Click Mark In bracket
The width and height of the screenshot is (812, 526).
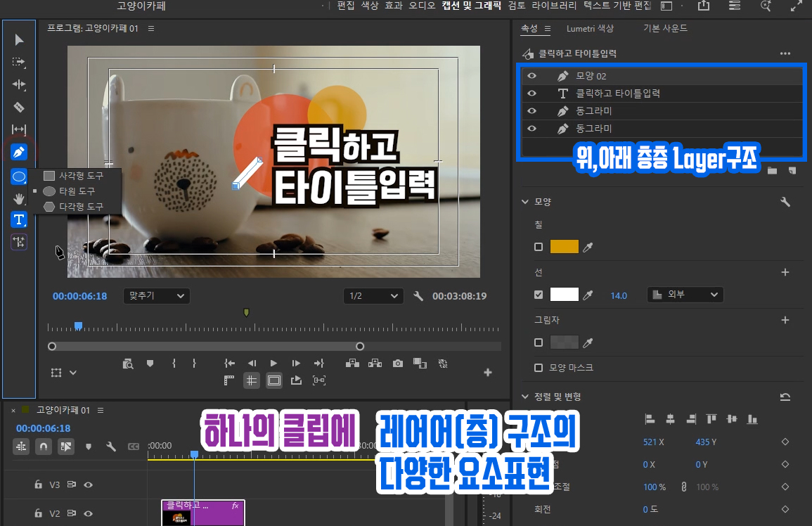pos(174,364)
